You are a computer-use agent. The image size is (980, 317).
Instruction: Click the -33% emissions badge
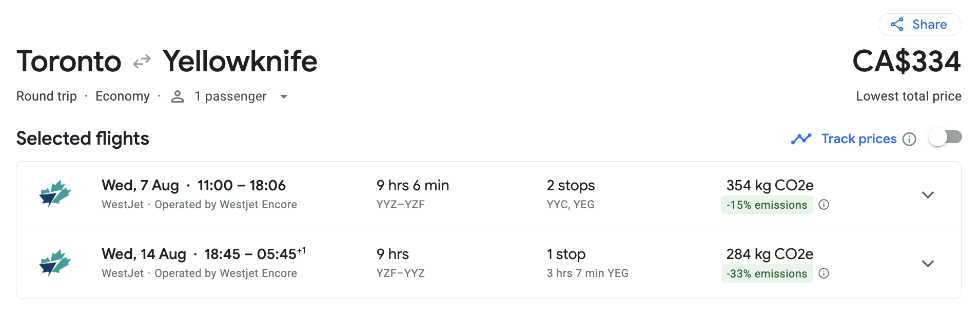(x=767, y=274)
